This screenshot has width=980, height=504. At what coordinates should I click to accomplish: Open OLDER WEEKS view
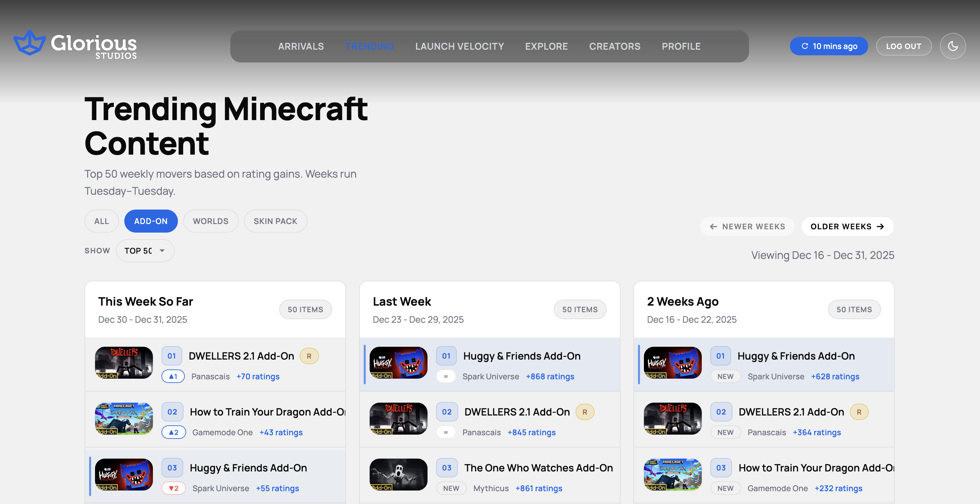(847, 226)
